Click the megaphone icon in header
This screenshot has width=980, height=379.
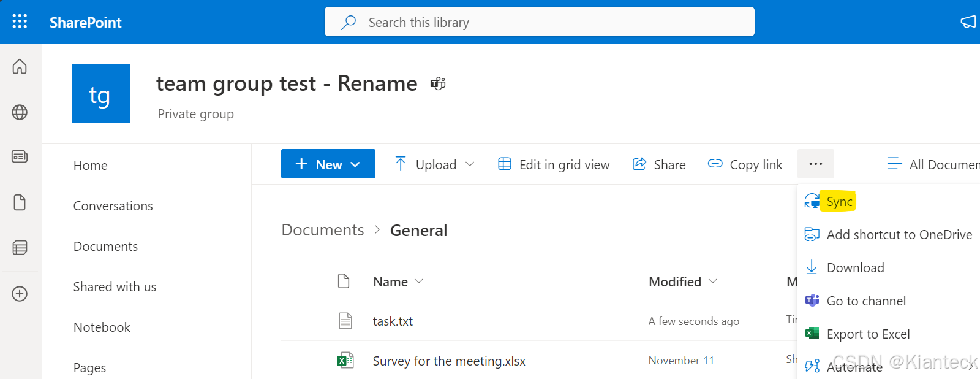point(968,22)
